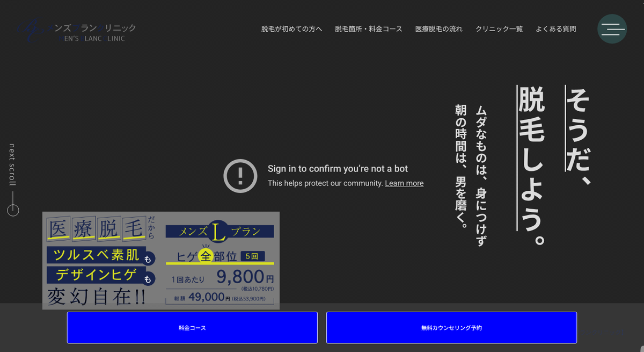644x352 pixels.
Task: Click the next scroll indicator text
Action: click(12, 164)
